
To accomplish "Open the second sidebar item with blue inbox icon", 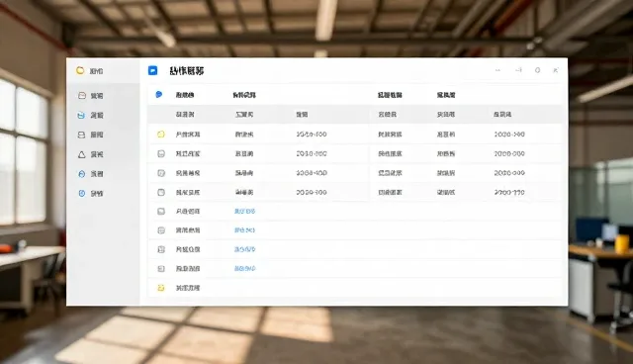I will coord(91,115).
